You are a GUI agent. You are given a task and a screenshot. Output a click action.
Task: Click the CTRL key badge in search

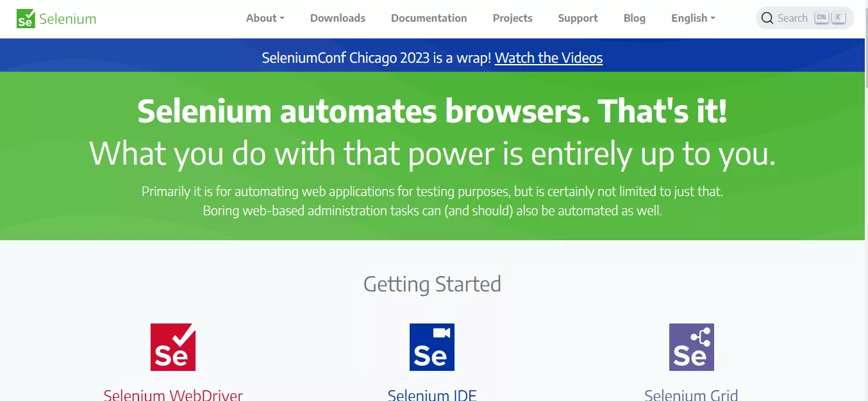pyautogui.click(x=821, y=18)
